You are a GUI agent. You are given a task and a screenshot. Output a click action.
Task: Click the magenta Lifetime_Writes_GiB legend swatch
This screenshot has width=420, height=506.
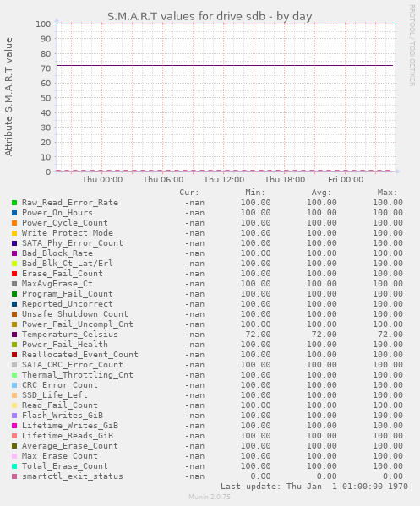coord(14,426)
